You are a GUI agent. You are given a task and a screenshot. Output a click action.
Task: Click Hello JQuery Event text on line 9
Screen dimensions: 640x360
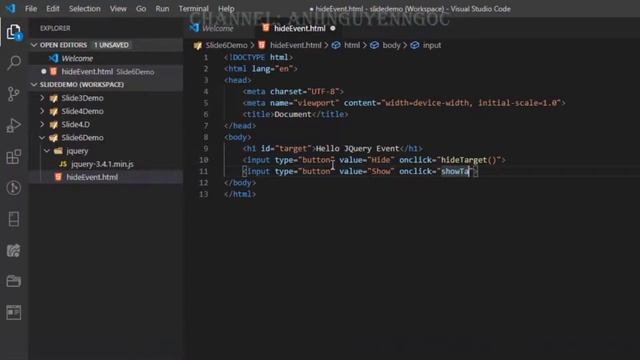[x=357, y=149]
